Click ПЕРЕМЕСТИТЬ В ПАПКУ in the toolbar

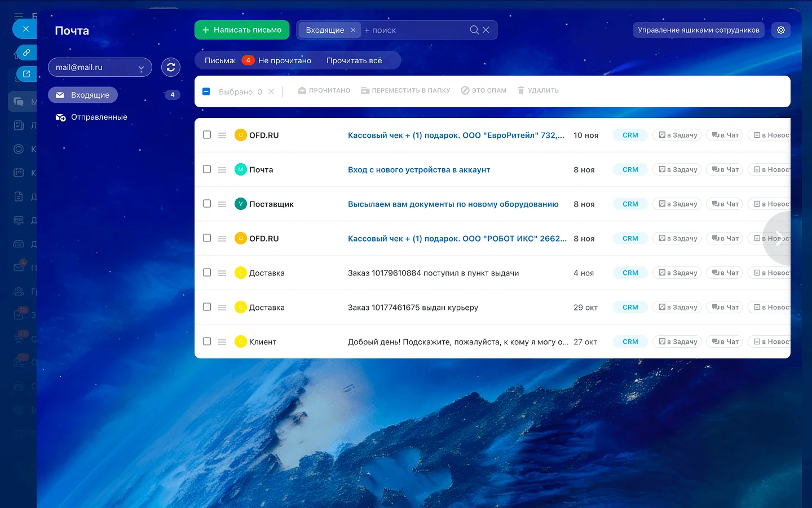(405, 90)
